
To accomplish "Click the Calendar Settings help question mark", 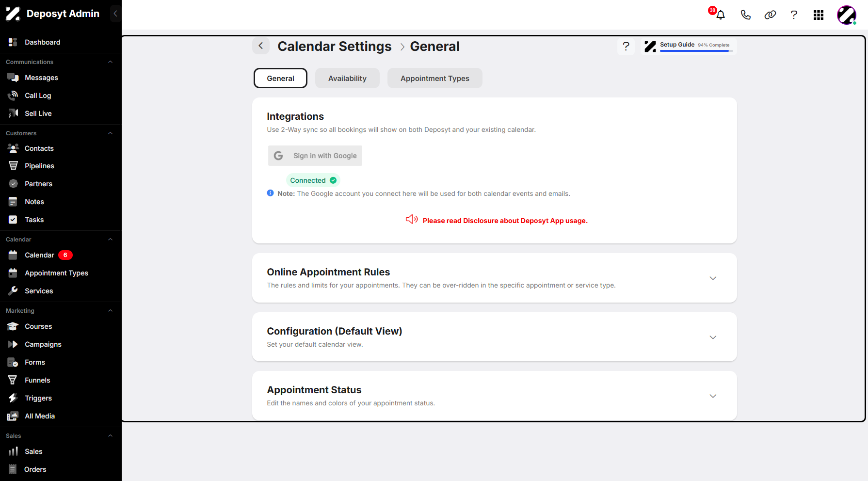I will tap(626, 47).
